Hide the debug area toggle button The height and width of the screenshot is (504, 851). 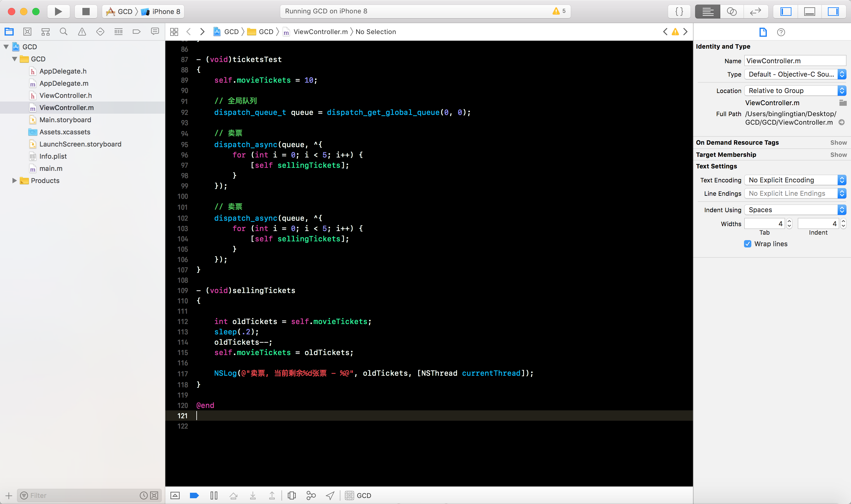pyautogui.click(x=175, y=495)
